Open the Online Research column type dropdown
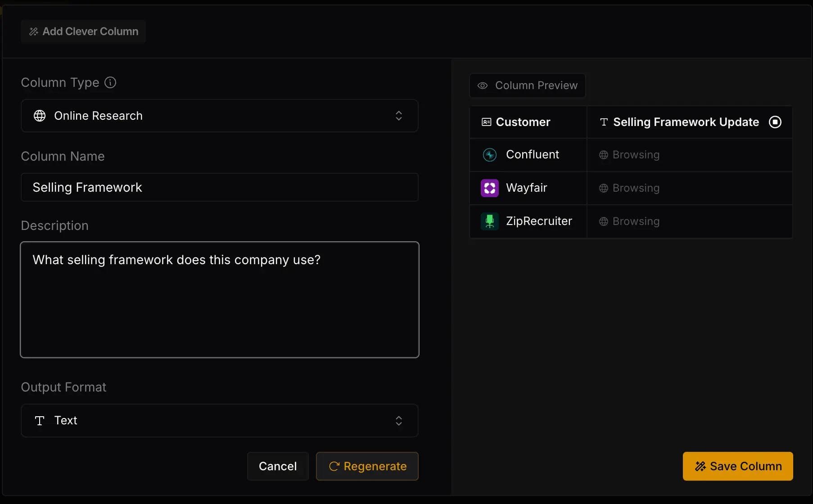Screen dimensions: 813x504 coord(219,116)
